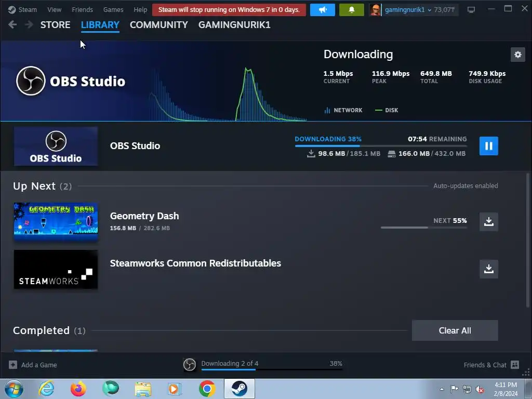Click the network tray icon

tap(467, 389)
